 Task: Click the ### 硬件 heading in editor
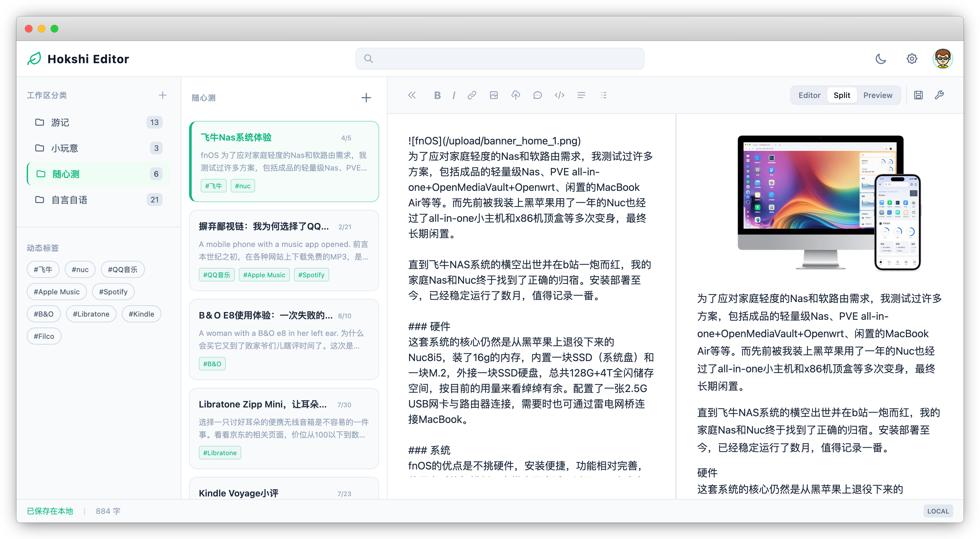click(429, 326)
